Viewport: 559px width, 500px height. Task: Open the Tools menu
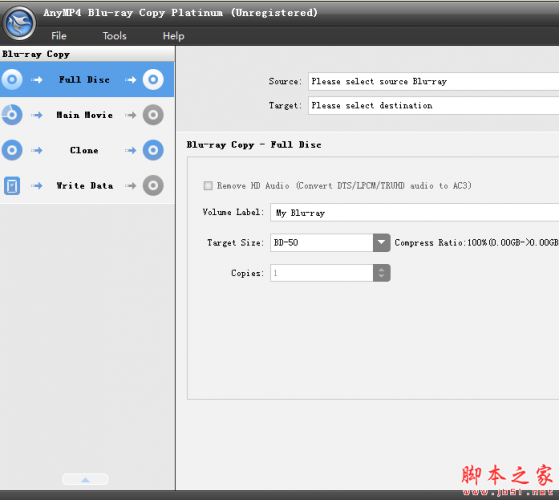[x=114, y=36]
